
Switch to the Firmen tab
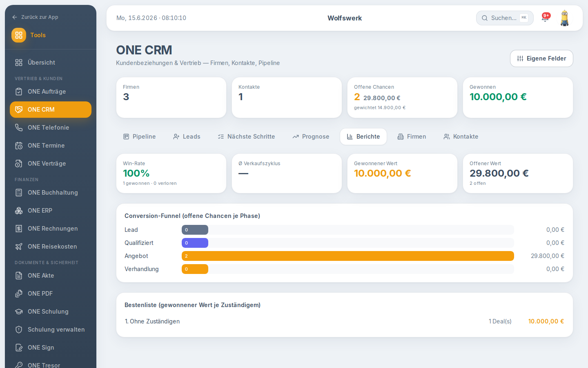pyautogui.click(x=412, y=137)
